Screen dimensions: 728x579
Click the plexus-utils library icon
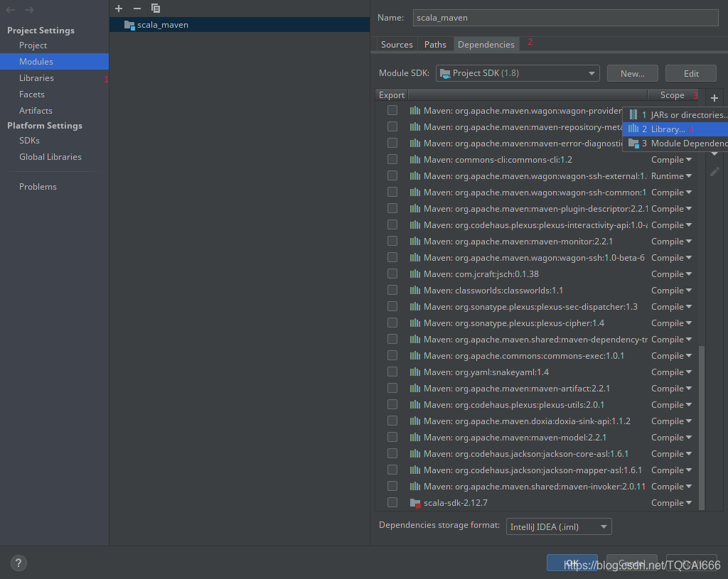(415, 404)
